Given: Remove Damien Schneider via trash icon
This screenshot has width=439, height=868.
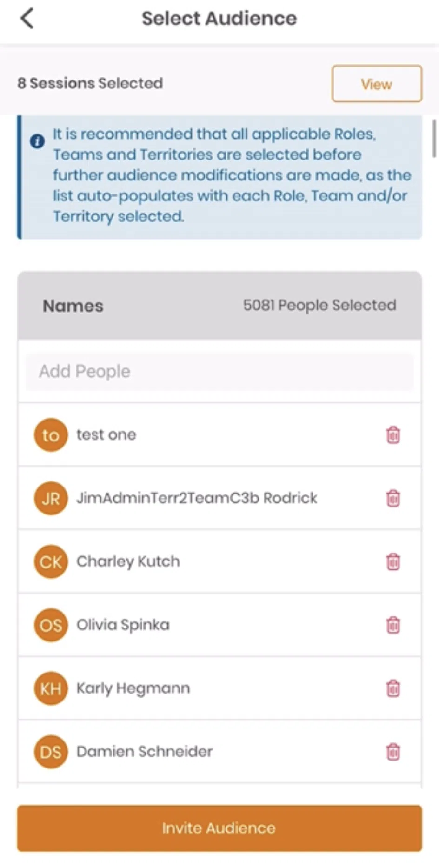Looking at the screenshot, I should point(393,751).
